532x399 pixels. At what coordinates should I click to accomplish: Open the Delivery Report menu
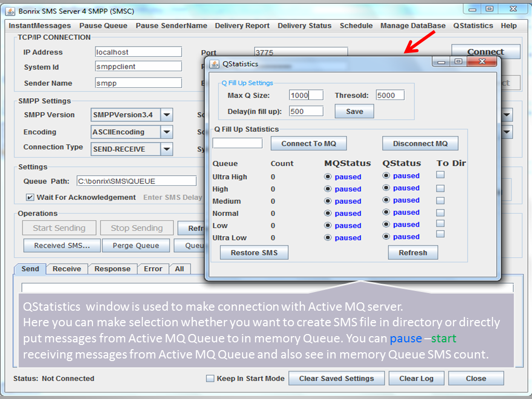point(242,26)
